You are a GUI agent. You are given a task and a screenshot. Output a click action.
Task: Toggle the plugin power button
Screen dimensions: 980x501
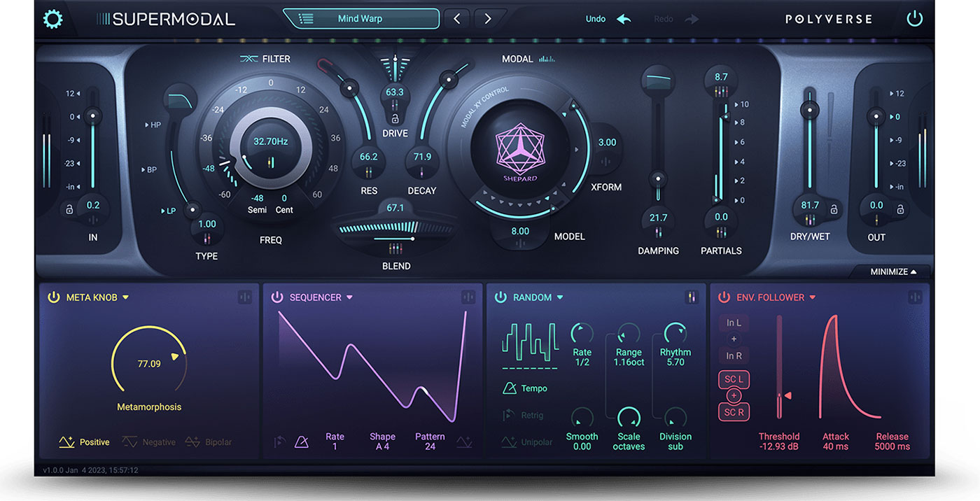click(915, 19)
